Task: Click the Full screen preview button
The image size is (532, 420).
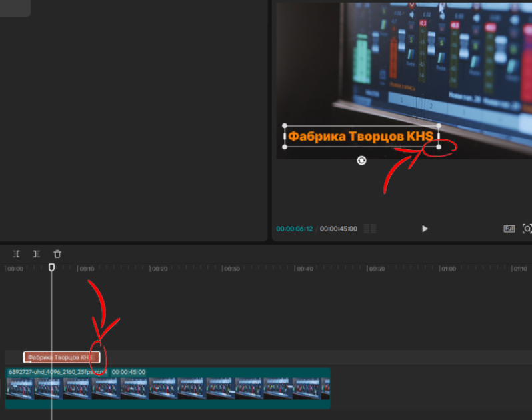Action: (x=509, y=229)
